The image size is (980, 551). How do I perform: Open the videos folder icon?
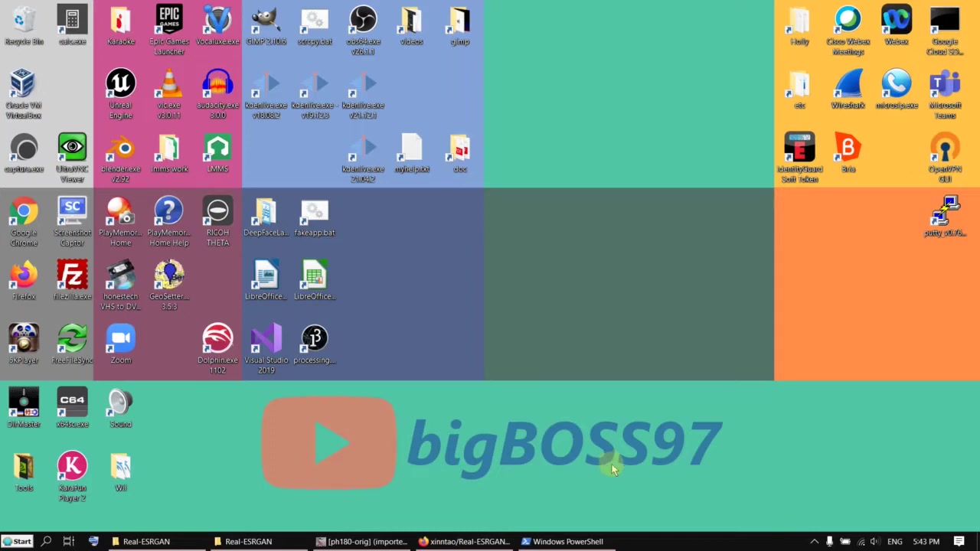pos(411,26)
